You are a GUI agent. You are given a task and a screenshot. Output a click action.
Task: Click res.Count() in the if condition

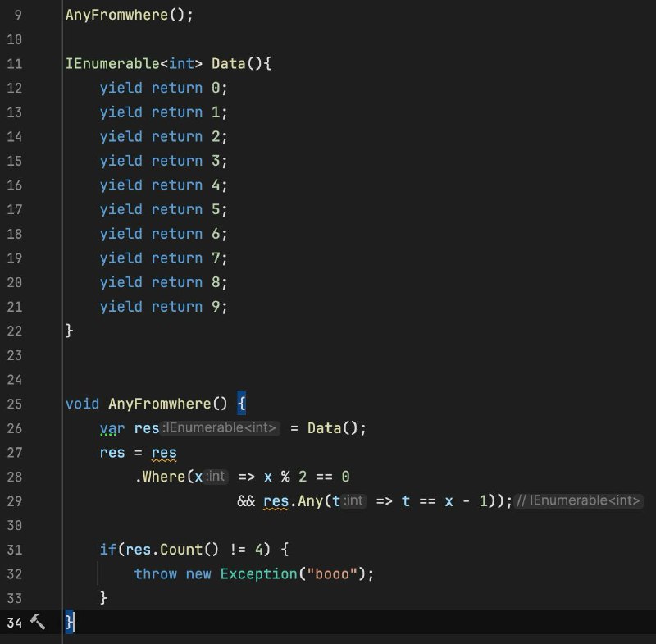(172, 550)
